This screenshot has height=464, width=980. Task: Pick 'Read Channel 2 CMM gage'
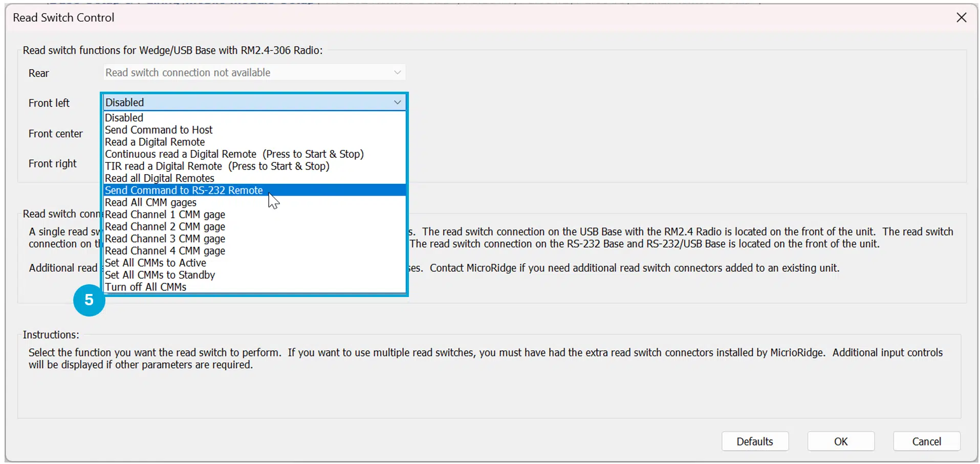(255, 227)
